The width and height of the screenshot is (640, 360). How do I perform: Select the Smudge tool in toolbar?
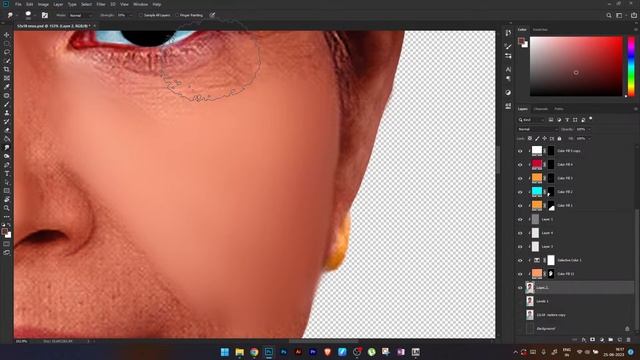click(x=7, y=147)
